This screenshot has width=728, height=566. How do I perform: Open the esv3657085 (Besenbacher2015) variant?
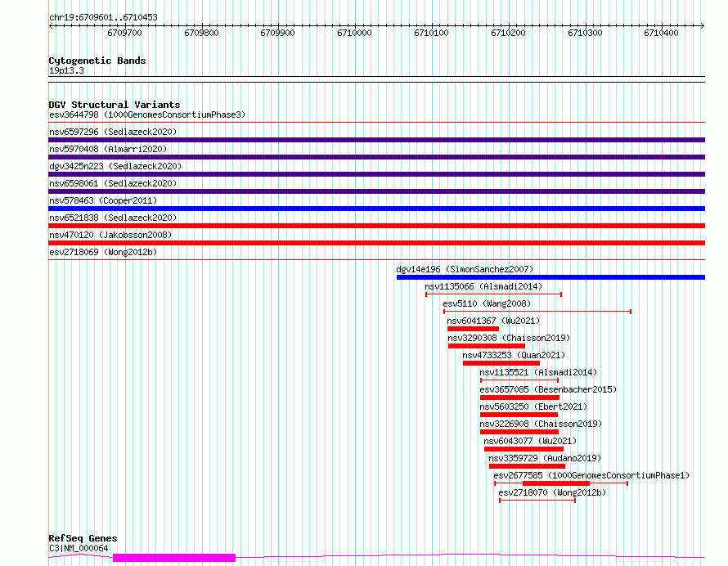tap(519, 398)
